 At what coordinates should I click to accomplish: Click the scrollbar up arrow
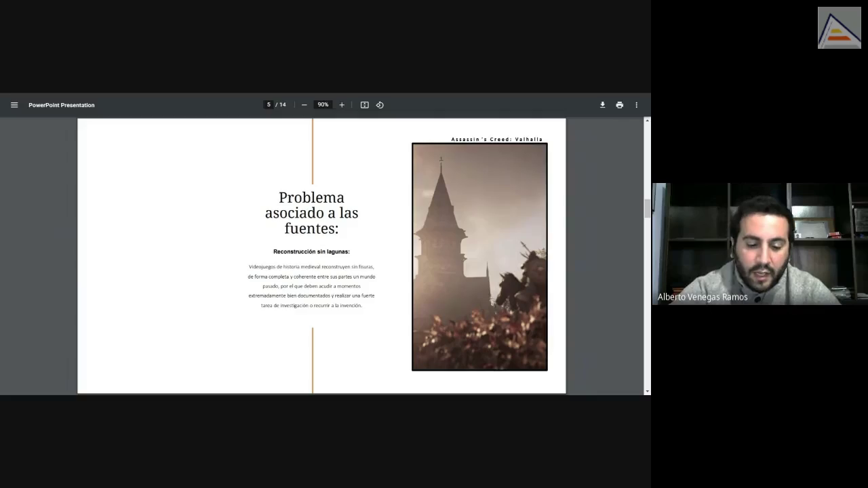647,121
